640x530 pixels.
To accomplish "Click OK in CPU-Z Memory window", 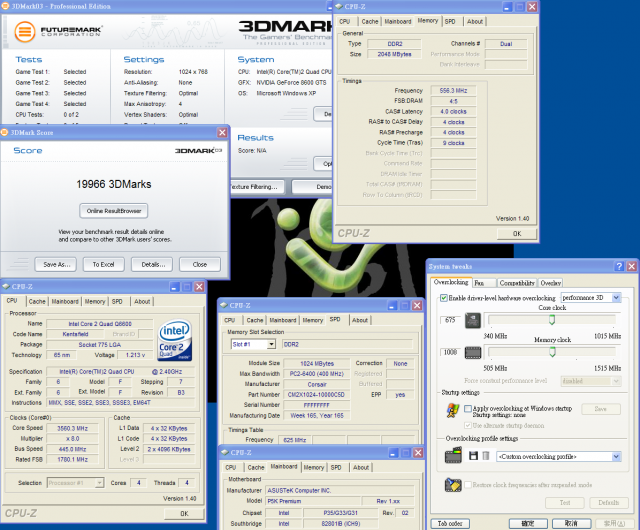I will tap(517, 234).
